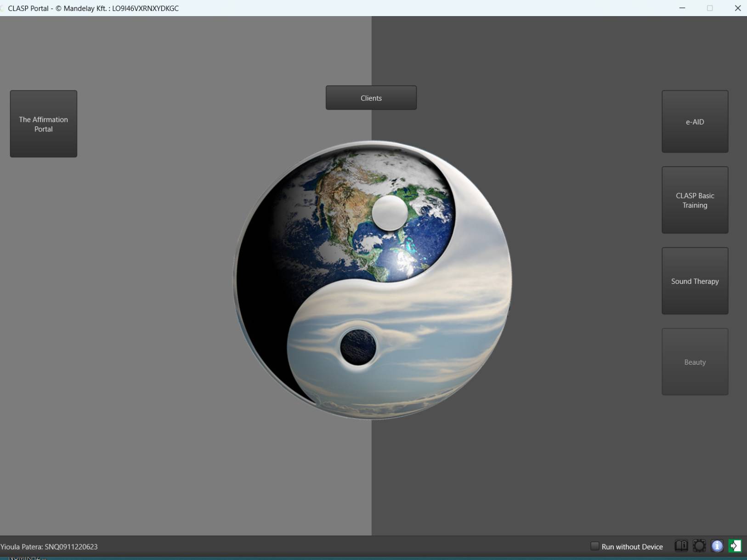Image resolution: width=747 pixels, height=560 pixels.
Task: Open the Clients section
Action: point(371,98)
